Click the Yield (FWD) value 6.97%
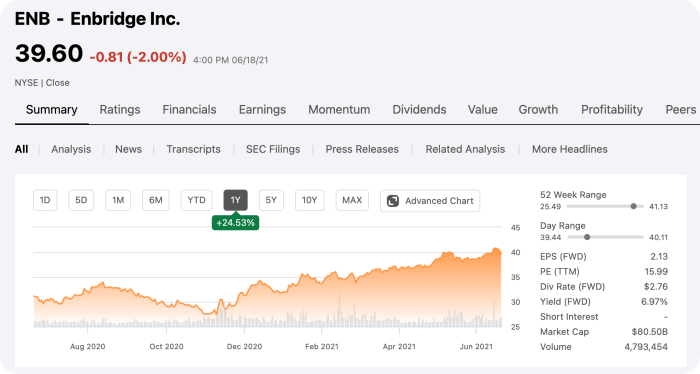Screen dimensions: 700x374 [654, 302]
